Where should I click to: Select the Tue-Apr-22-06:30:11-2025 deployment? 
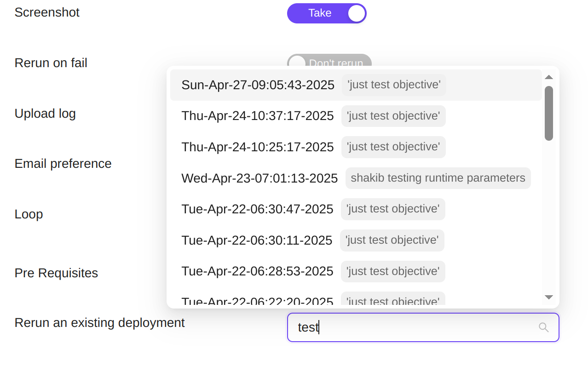356,240
